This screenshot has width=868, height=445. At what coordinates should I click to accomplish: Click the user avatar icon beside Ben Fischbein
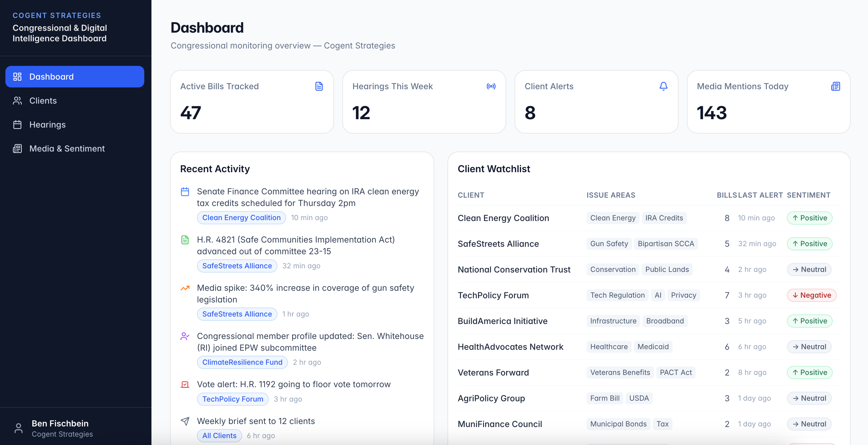coord(19,428)
